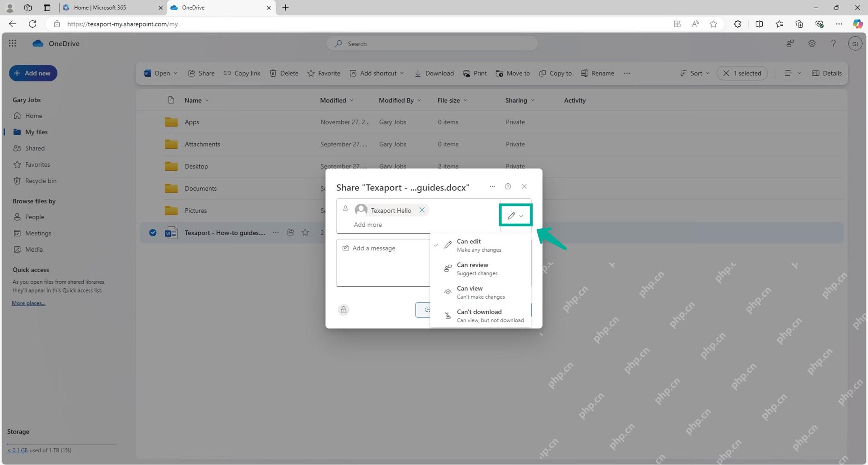Open the GJ account avatar
This screenshot has width=868, height=465.
click(855, 43)
